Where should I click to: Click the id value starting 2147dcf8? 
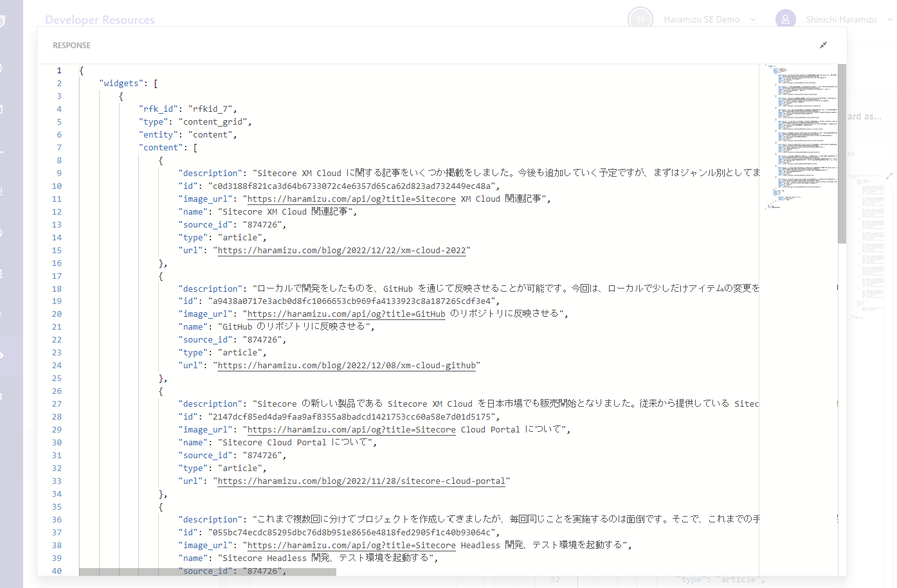(351, 417)
